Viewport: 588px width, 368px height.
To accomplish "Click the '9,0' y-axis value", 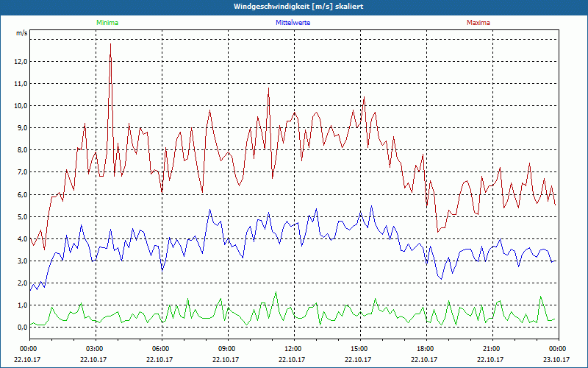I will point(22,128).
